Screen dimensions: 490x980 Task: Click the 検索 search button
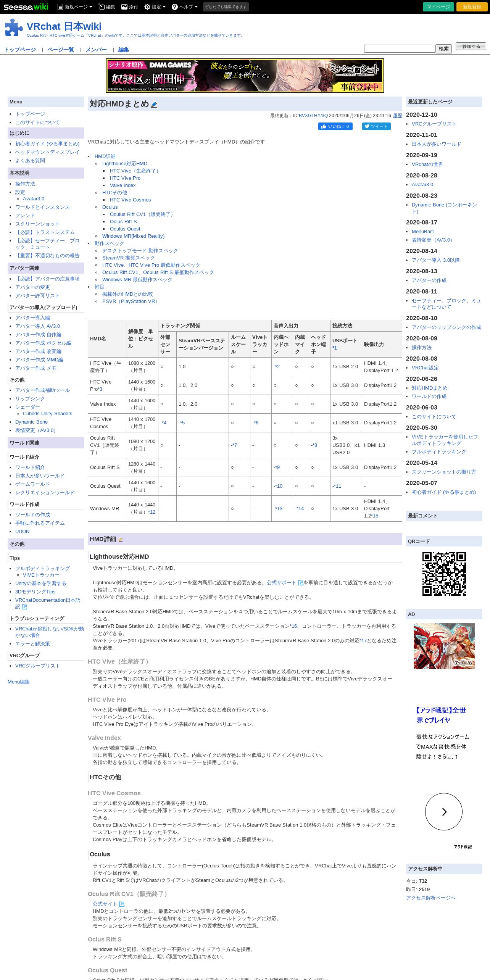point(444,49)
